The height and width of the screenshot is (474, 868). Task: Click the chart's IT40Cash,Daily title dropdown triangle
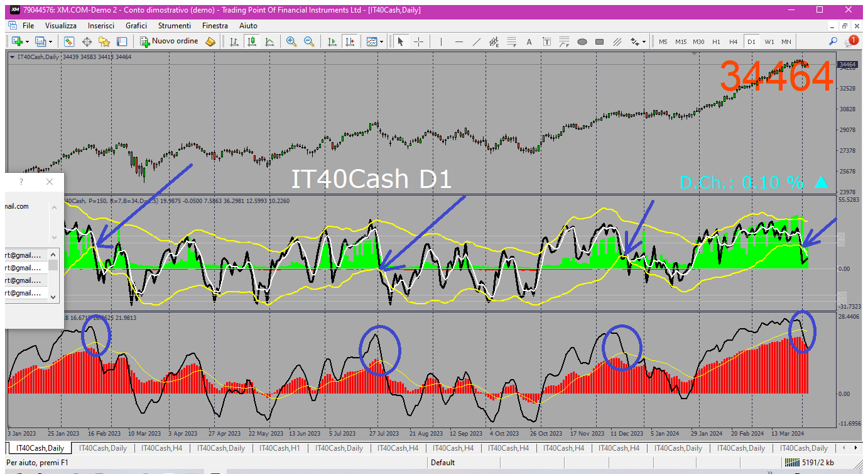(13, 57)
